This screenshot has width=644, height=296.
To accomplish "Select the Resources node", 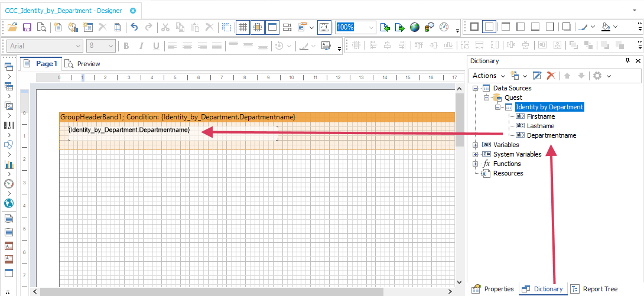I will point(508,173).
